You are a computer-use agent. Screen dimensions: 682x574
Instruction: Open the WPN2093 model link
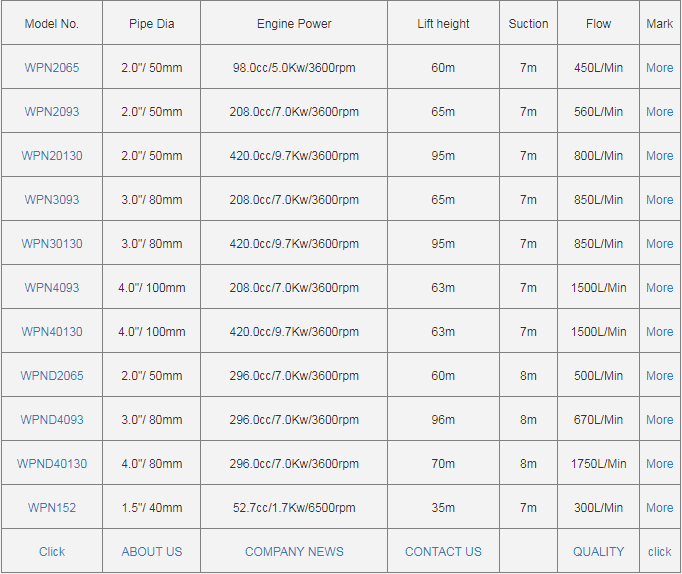[52, 112]
